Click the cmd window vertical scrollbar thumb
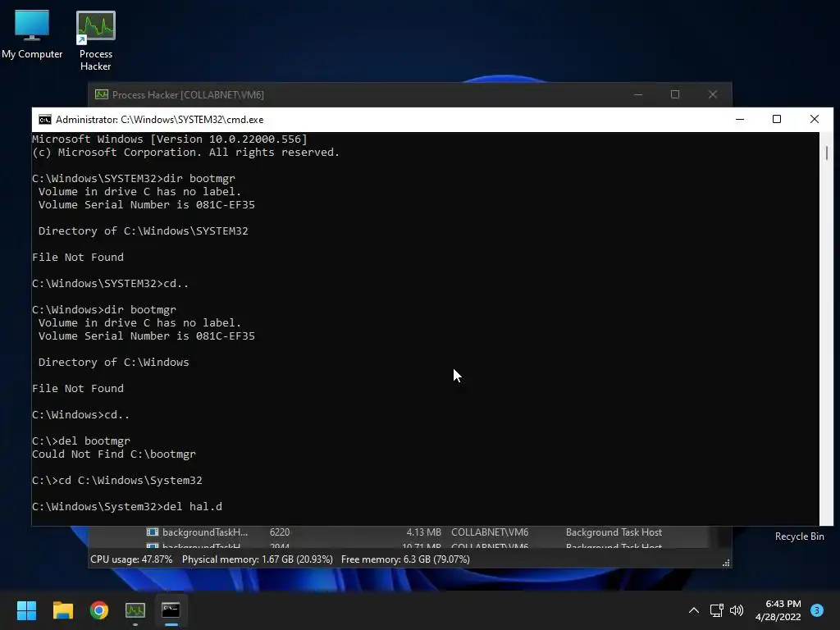The height and width of the screenshot is (630, 840). coord(827,153)
